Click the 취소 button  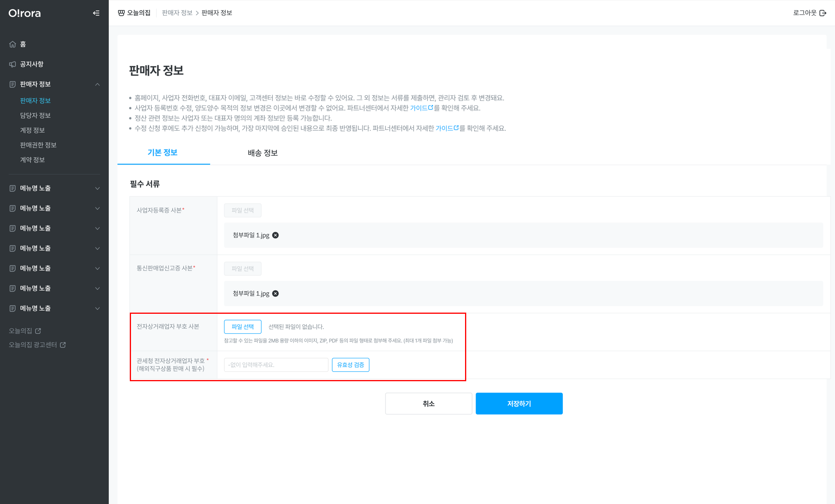click(x=428, y=403)
